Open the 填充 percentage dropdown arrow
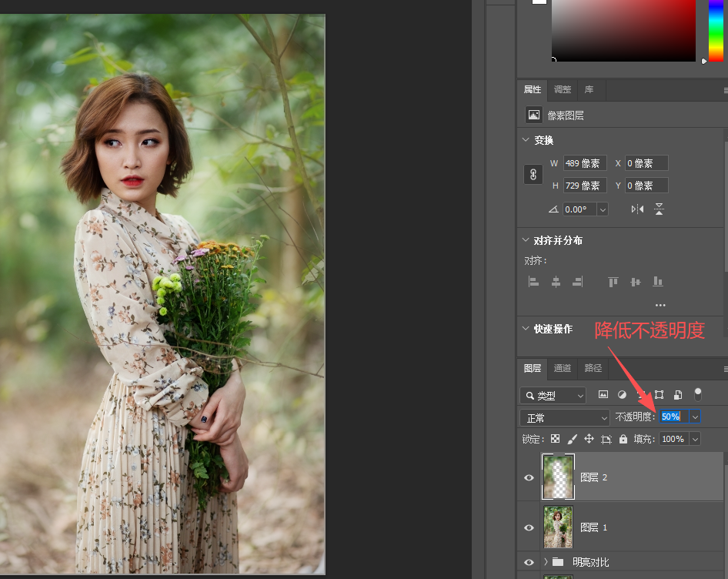Viewport: 728px width, 579px height. click(695, 439)
